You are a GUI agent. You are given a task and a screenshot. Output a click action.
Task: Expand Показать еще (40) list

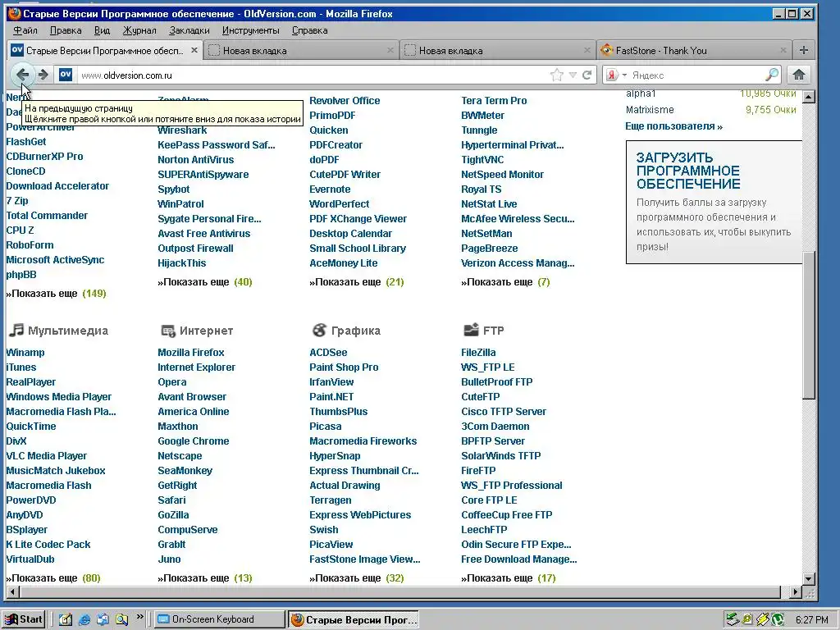coord(204,282)
